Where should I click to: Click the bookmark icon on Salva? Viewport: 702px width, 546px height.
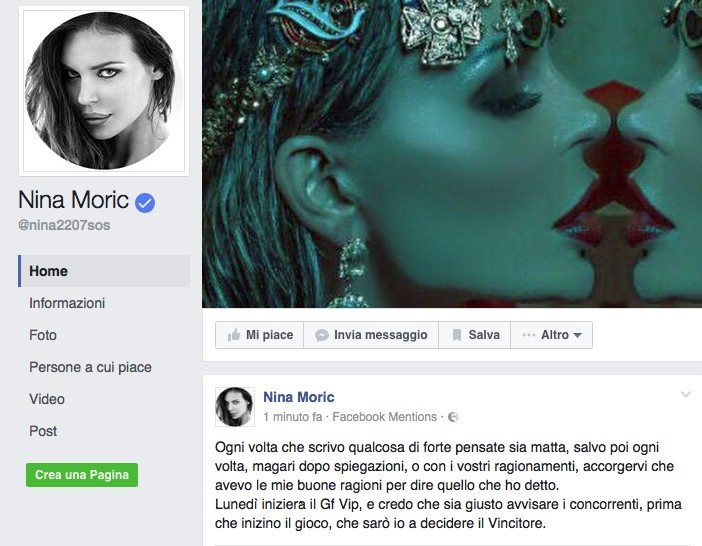457,335
